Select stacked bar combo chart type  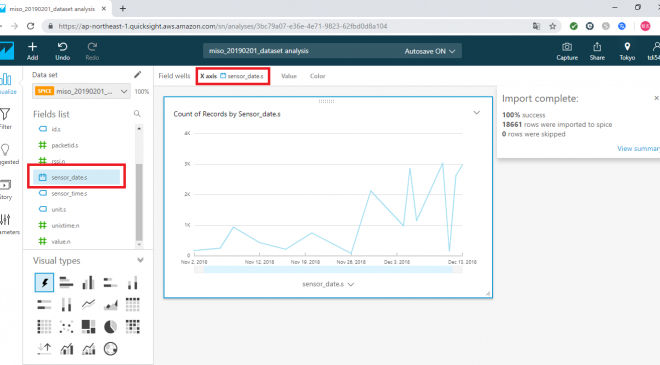coord(88,349)
